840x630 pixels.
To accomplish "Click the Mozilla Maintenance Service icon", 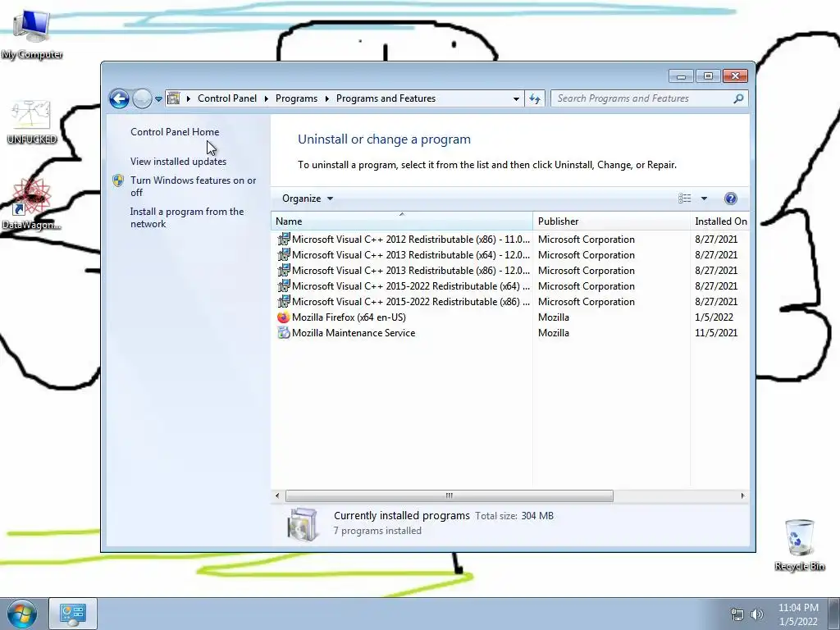I will click(x=283, y=333).
